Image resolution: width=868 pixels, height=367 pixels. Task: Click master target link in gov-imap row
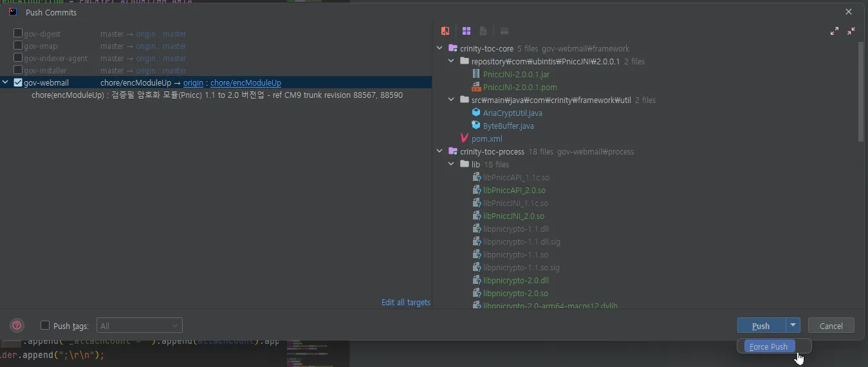coord(174,46)
